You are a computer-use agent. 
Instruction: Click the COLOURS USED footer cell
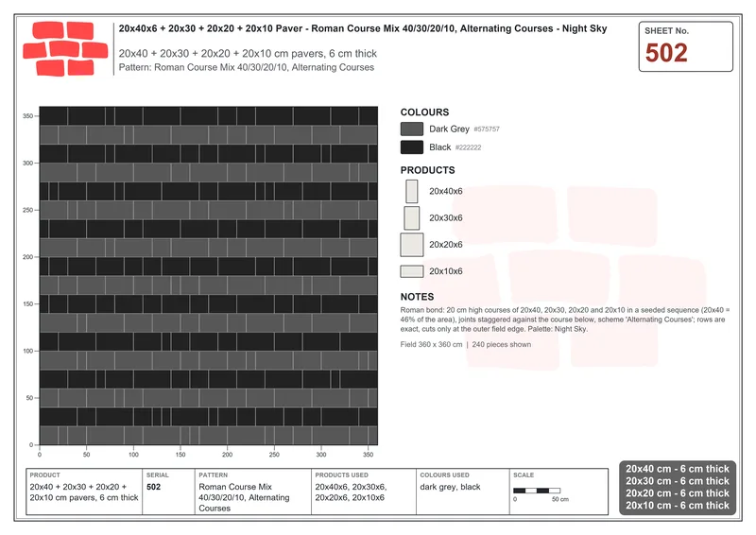(x=463, y=492)
